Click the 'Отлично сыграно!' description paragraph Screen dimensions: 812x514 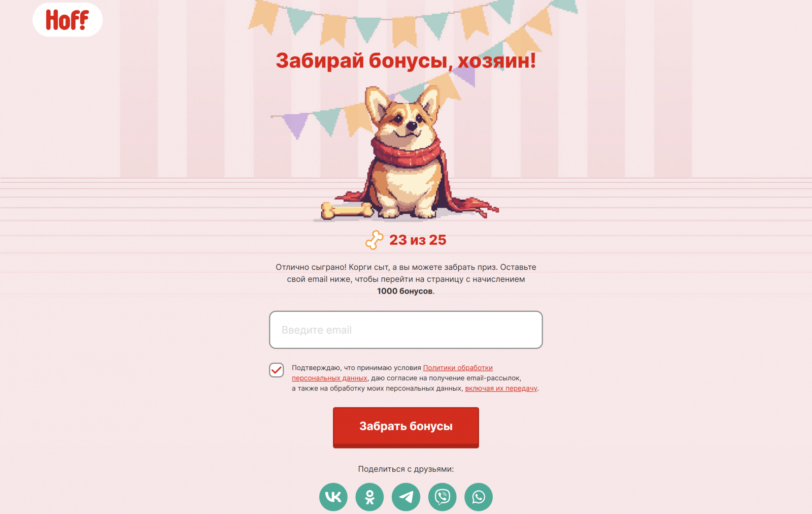click(x=406, y=279)
